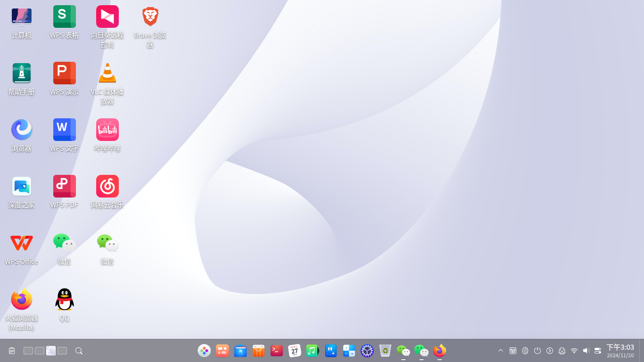644x362 pixels.
Task: Launch WPS 表格 from the desktop
Action: click(65, 16)
